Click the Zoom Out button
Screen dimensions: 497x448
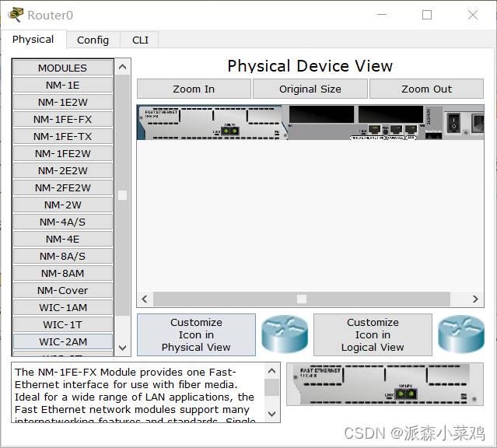[x=426, y=89]
